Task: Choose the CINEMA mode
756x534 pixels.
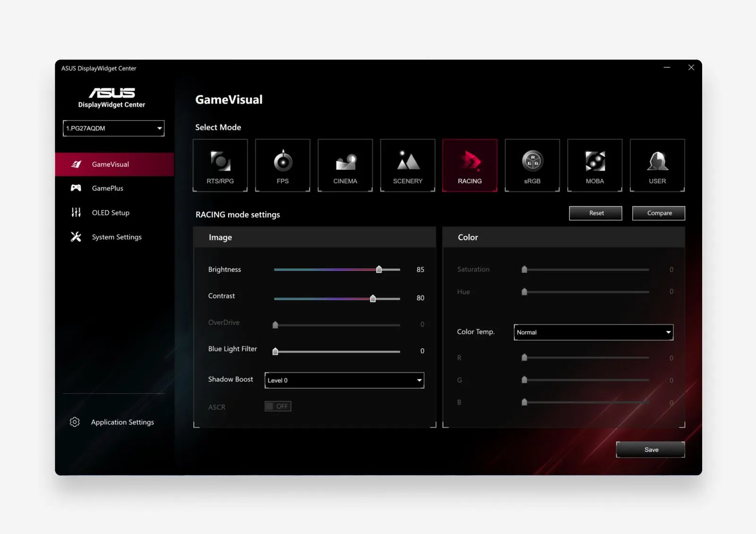Action: 345,165
